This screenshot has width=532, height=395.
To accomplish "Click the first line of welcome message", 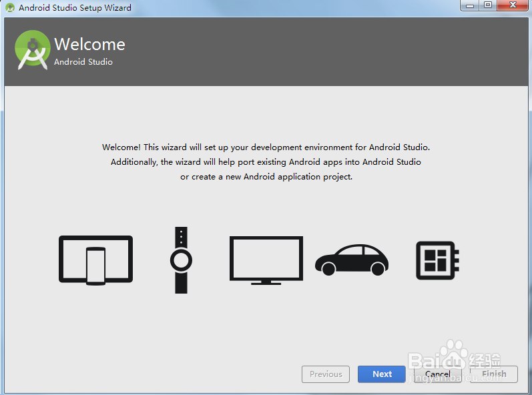I will 266,147.
